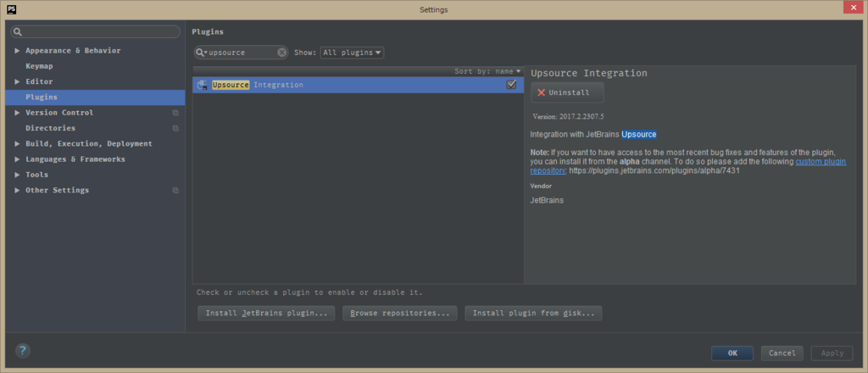Select Other Settings item label
Screen dimensions: 868x373
click(57, 190)
